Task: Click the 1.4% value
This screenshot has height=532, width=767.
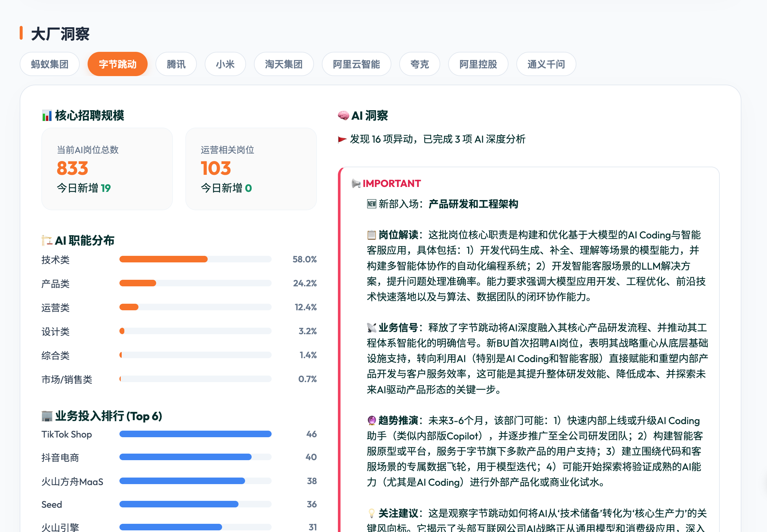Action: pos(308,355)
